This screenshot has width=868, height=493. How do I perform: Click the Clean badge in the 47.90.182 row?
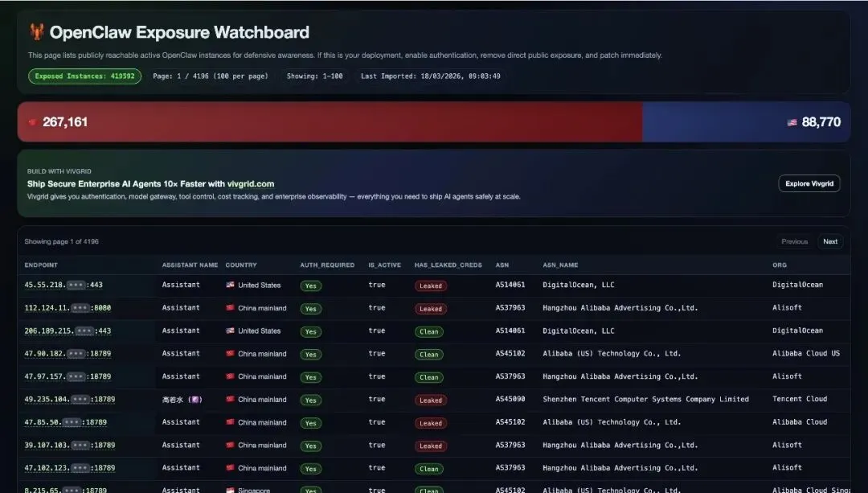click(429, 355)
